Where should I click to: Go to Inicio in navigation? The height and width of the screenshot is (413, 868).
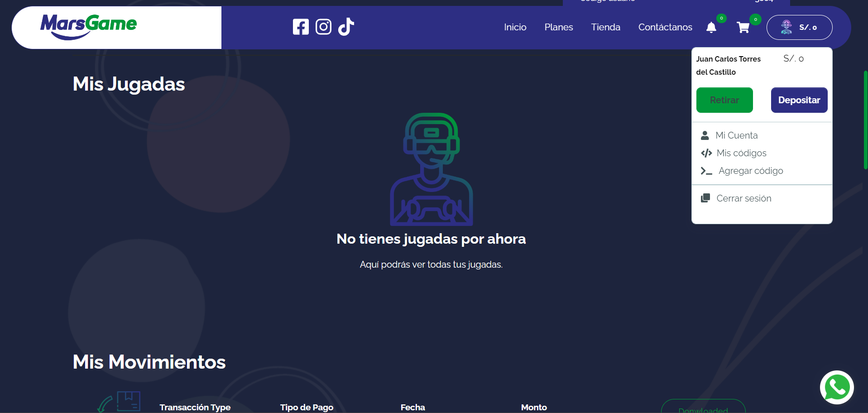pyautogui.click(x=515, y=27)
